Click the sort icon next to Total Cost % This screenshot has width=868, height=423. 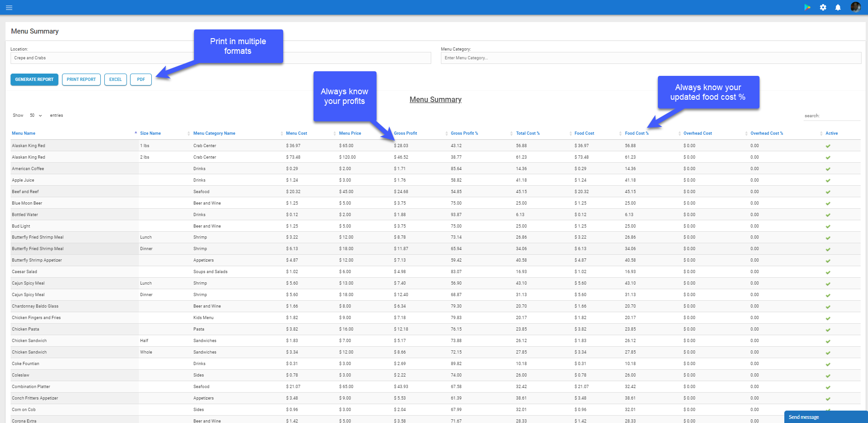(x=511, y=133)
